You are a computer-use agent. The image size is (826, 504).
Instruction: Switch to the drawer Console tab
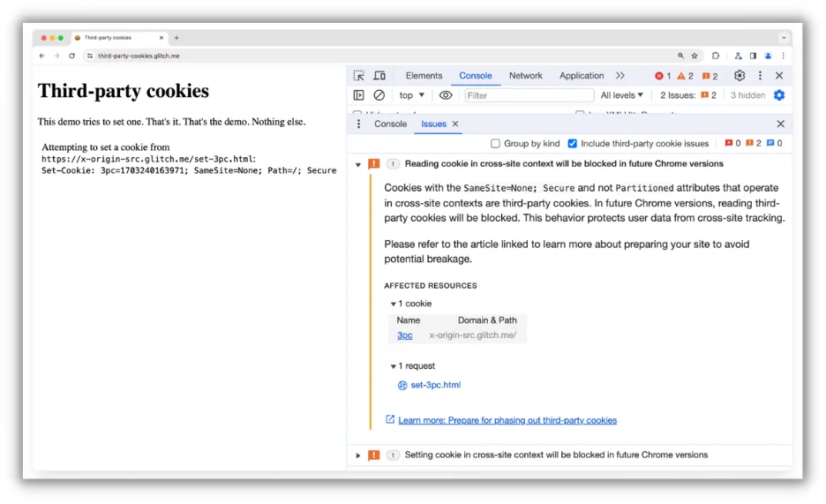[390, 124]
